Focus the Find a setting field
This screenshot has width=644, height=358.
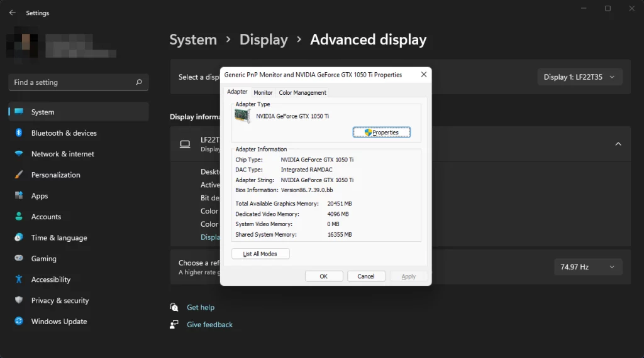coord(79,82)
